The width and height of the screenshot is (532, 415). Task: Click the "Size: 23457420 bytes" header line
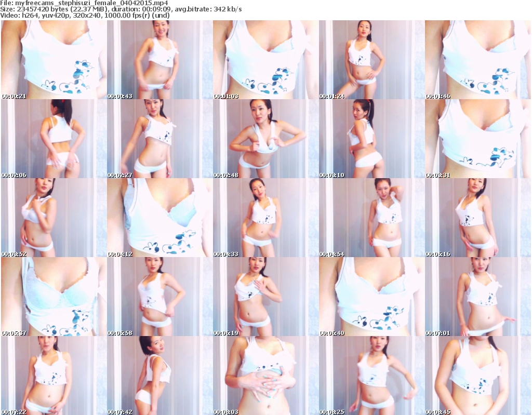tap(121, 9)
